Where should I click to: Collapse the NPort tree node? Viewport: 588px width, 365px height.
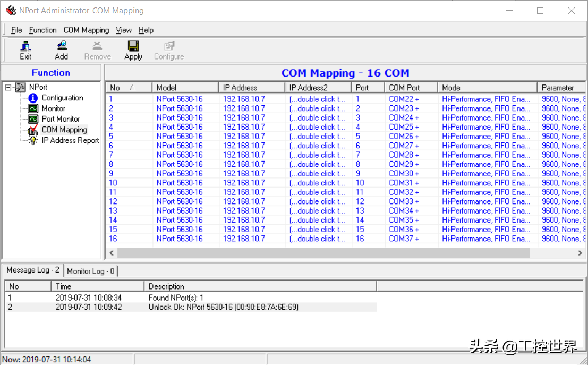[8, 87]
